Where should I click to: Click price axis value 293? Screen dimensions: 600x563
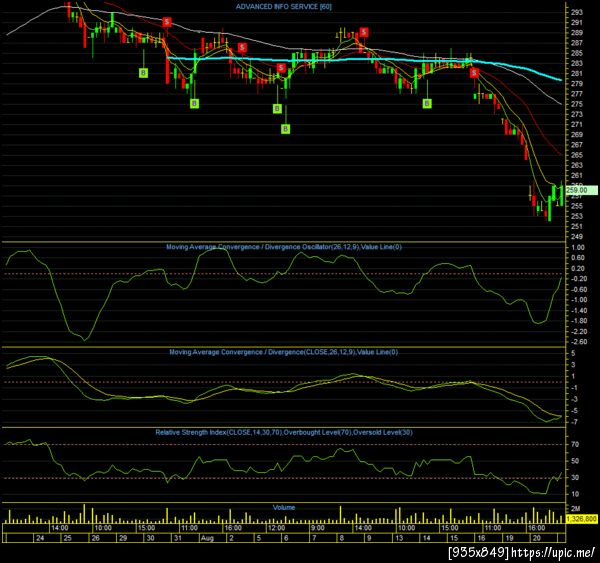point(577,12)
